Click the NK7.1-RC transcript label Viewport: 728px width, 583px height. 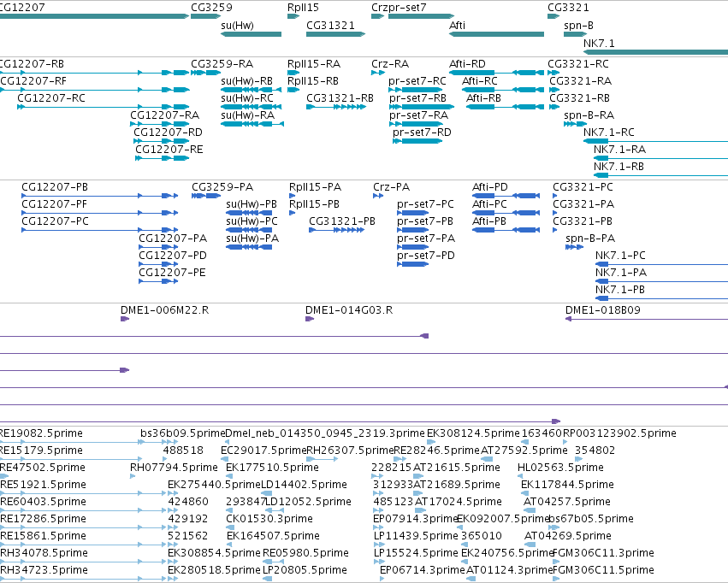coord(609,132)
